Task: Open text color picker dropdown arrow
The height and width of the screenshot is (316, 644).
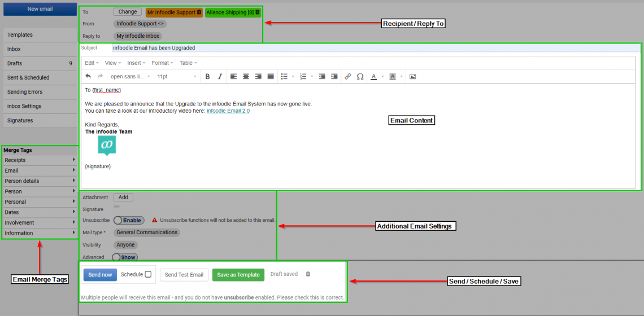Action: 382,76
